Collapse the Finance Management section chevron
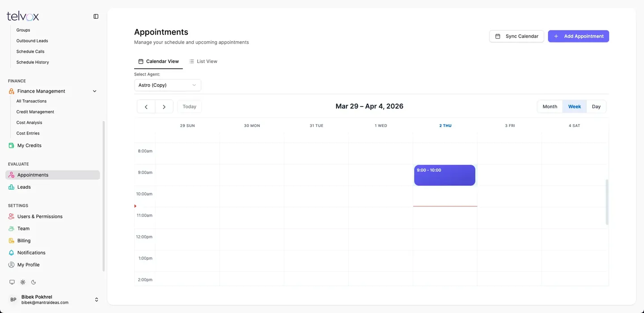This screenshot has height=313, width=644. coord(94,91)
